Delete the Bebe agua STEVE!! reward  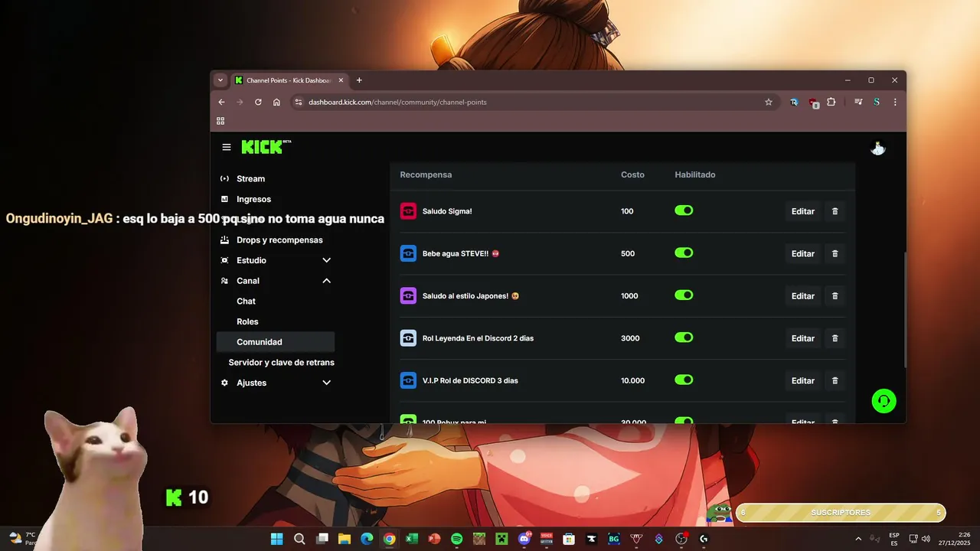835,253
